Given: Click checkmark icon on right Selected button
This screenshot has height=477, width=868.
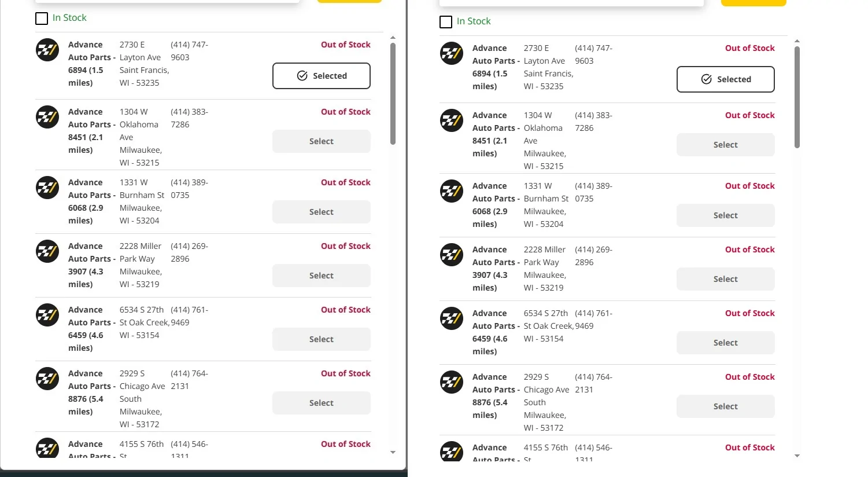Looking at the screenshot, I should click(706, 79).
